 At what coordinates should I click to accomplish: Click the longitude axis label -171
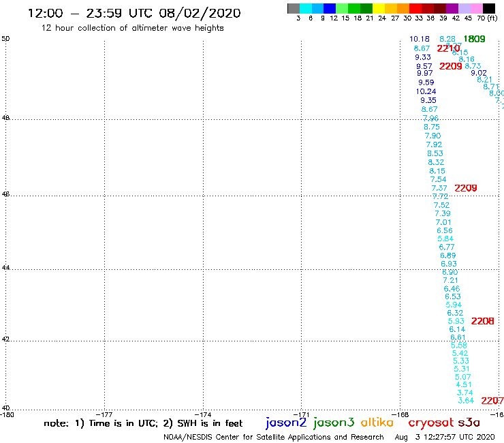tap(301, 414)
